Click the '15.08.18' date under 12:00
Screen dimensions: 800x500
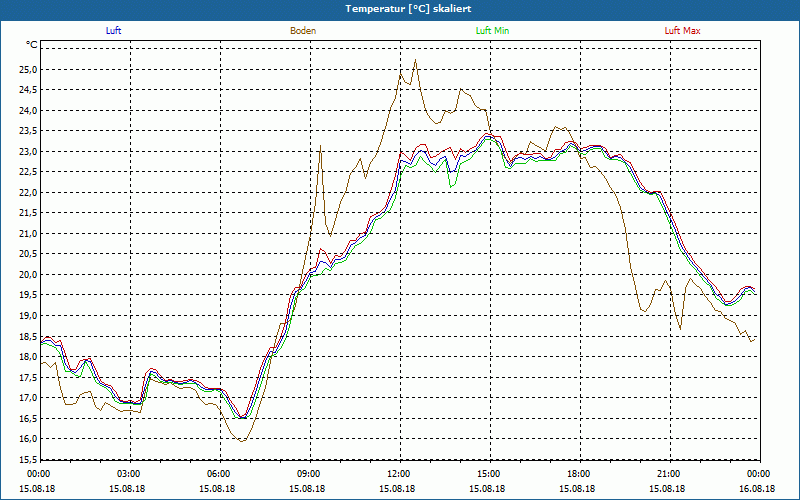[x=397, y=488]
